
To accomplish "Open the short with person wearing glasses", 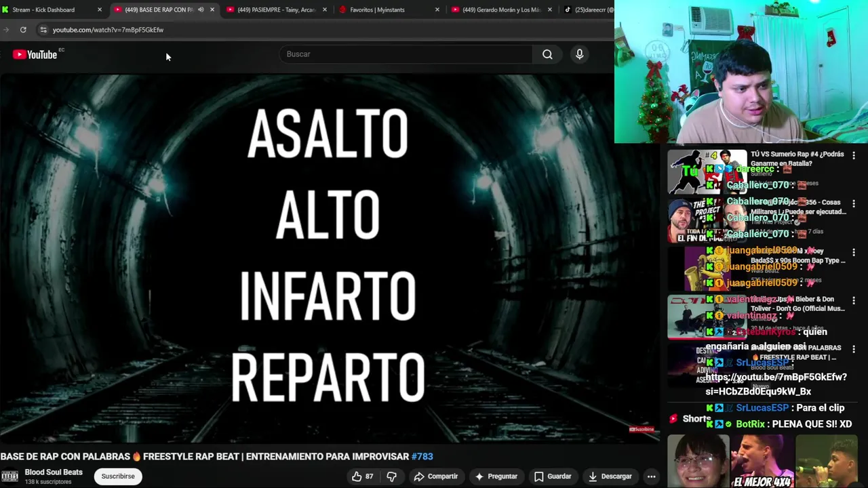I will click(698, 462).
